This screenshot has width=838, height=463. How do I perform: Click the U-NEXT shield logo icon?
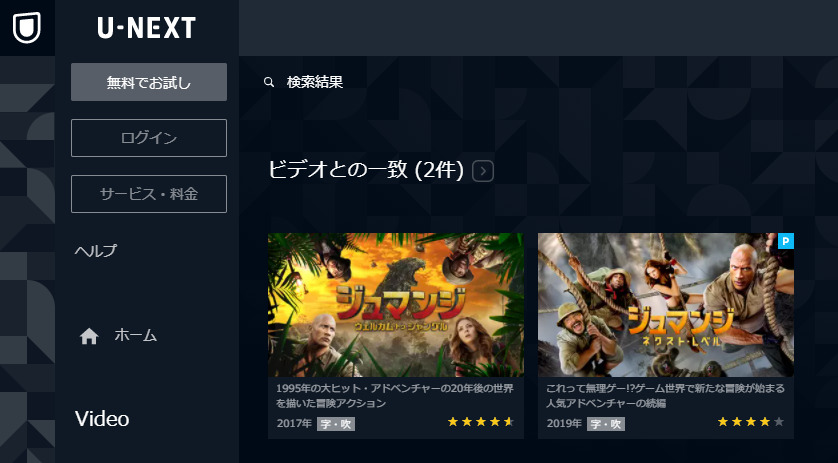(27, 28)
